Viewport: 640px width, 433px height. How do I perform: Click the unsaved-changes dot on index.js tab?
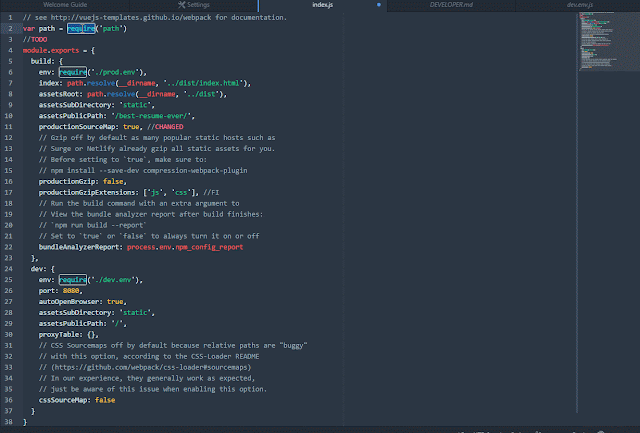pos(379,5)
